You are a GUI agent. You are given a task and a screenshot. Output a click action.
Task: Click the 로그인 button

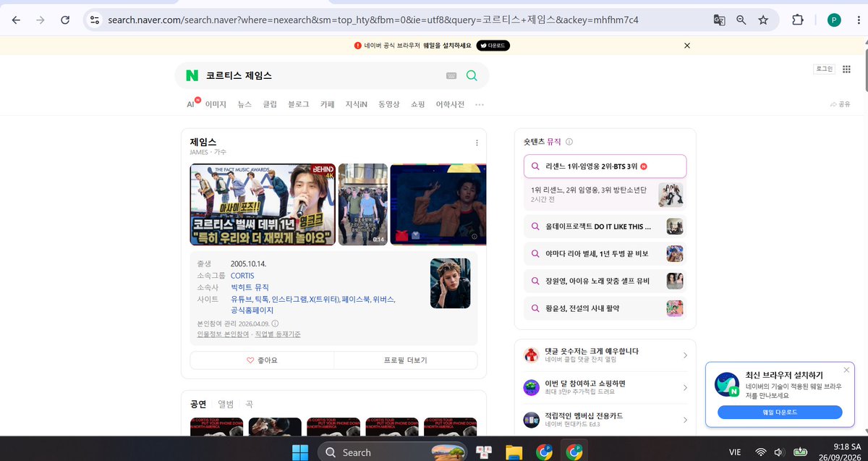pos(824,69)
